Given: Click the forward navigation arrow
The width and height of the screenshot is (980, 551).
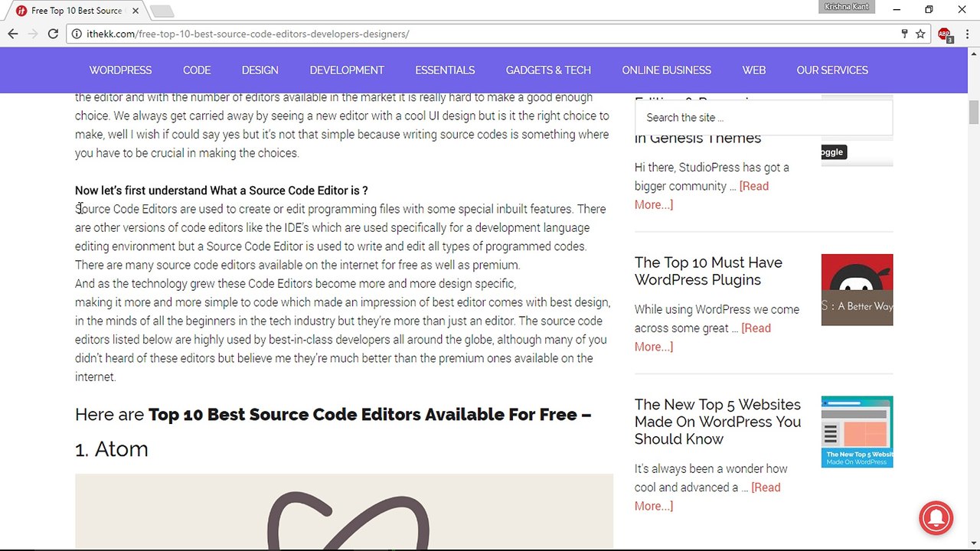Looking at the screenshot, I should pyautogui.click(x=33, y=34).
